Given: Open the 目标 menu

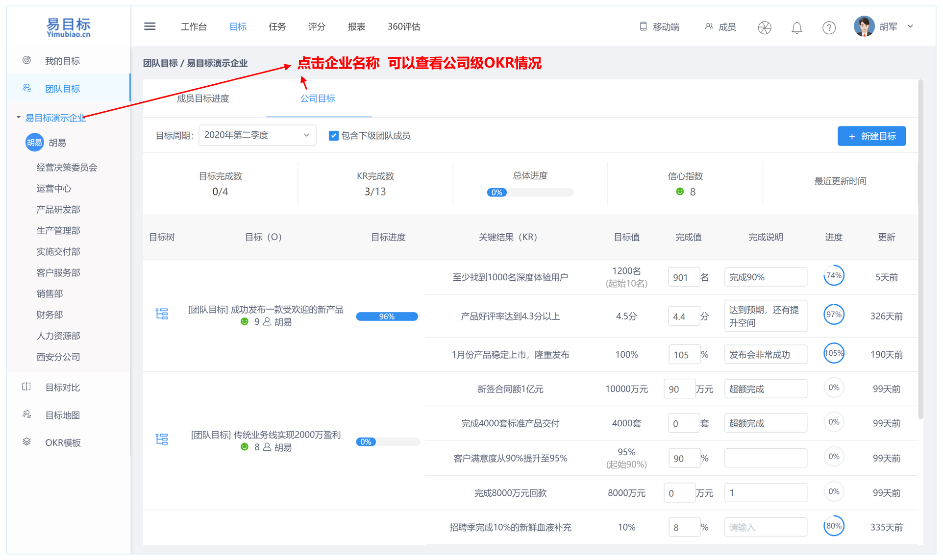Looking at the screenshot, I should click(238, 26).
